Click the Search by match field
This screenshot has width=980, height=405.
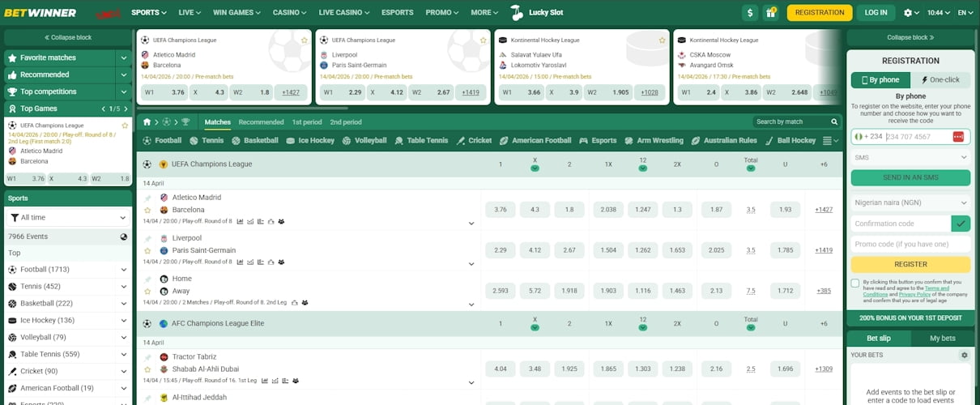click(790, 122)
